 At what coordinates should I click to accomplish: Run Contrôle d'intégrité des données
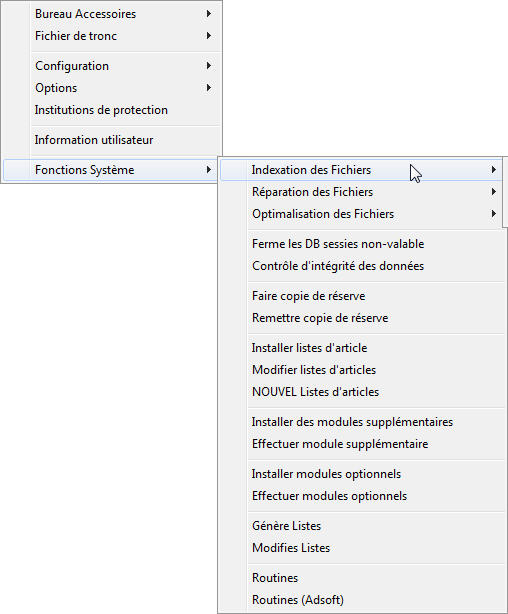point(362,266)
